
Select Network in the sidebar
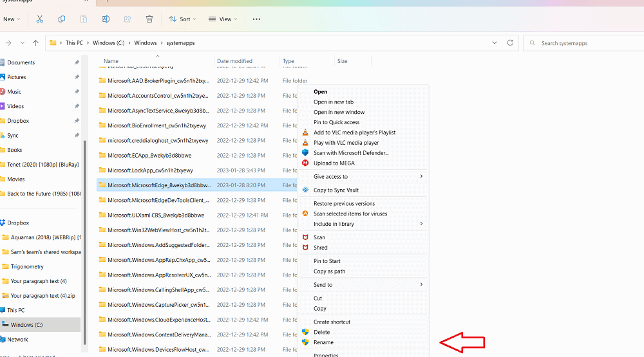[x=17, y=340]
